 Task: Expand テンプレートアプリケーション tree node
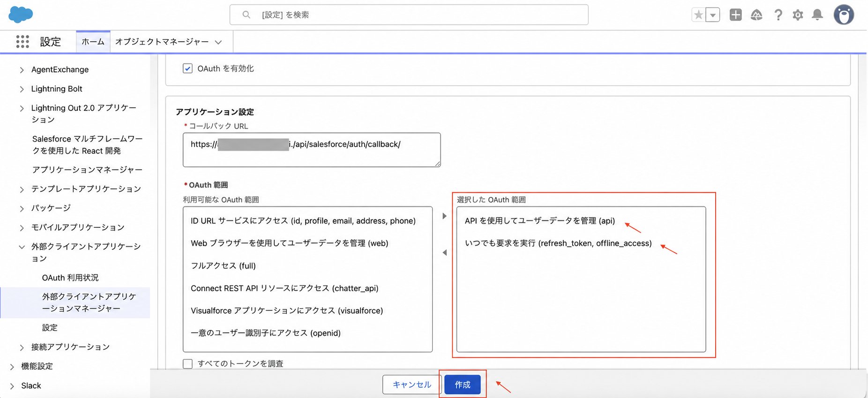(22, 189)
